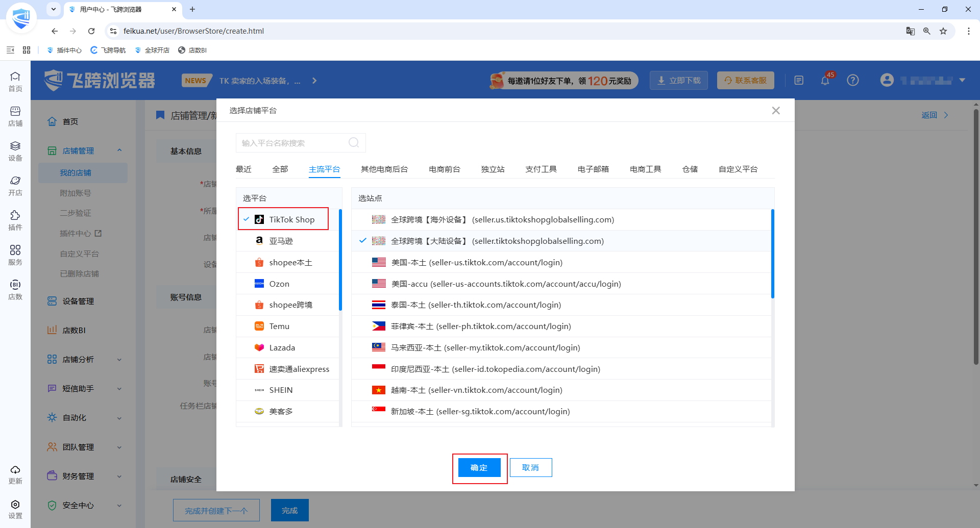Screen dimensions: 980x528
Task: Close the 选择店铺平台 dialog
Action: pos(776,110)
